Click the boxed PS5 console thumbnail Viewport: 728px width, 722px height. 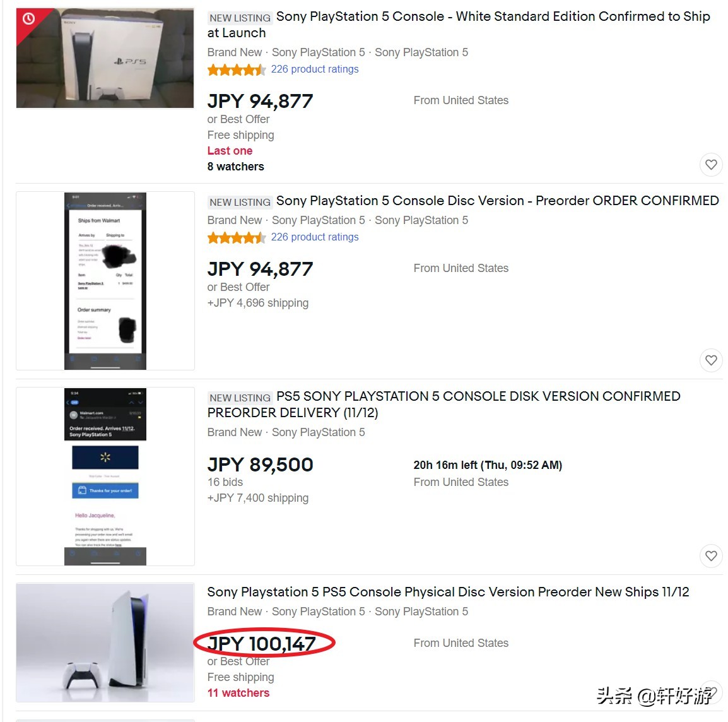click(x=105, y=59)
